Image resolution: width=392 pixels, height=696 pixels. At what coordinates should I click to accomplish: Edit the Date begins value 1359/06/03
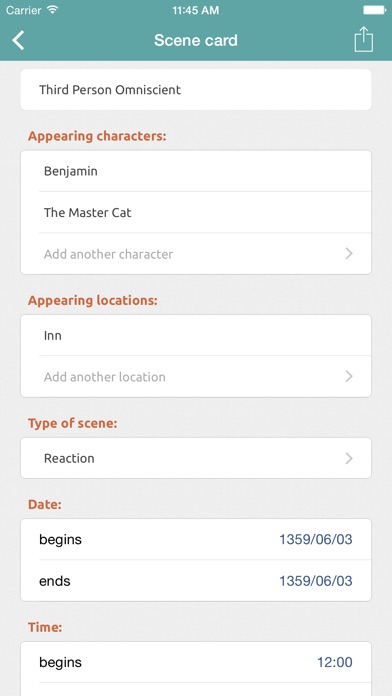(x=316, y=540)
